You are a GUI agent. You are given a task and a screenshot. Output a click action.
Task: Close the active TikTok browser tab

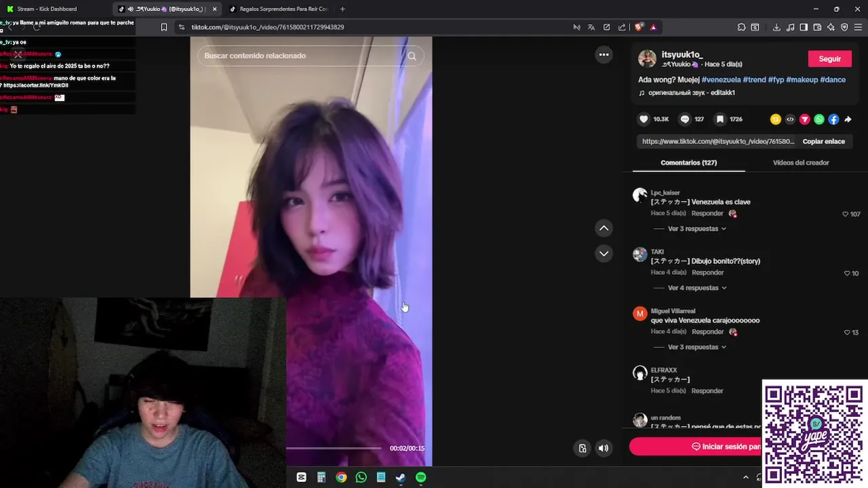click(215, 9)
